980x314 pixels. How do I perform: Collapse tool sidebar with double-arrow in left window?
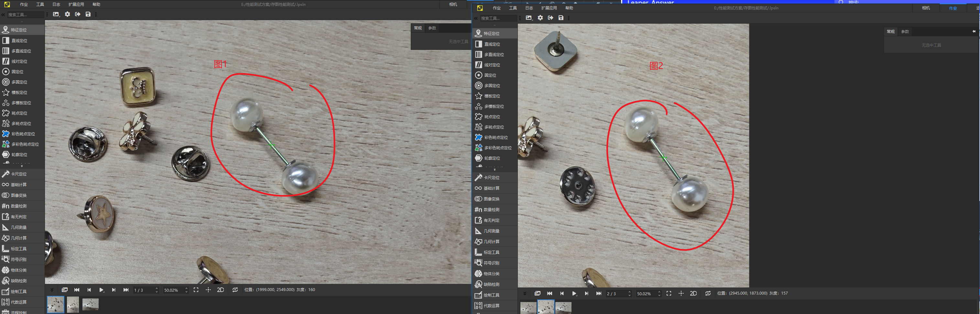[3, 15]
